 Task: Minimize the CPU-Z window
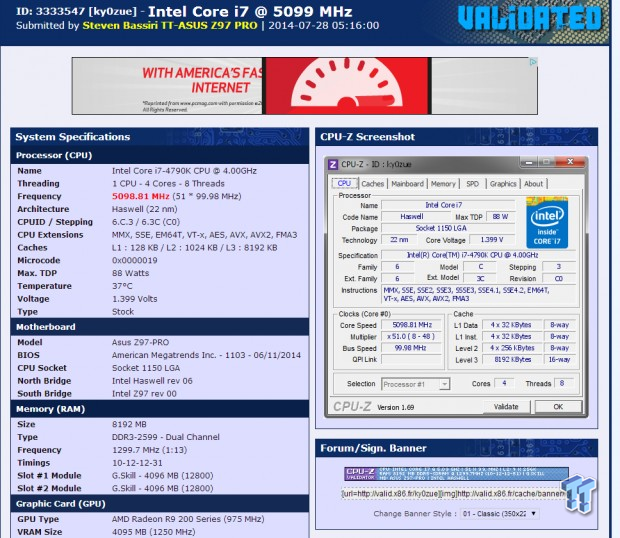click(x=529, y=162)
